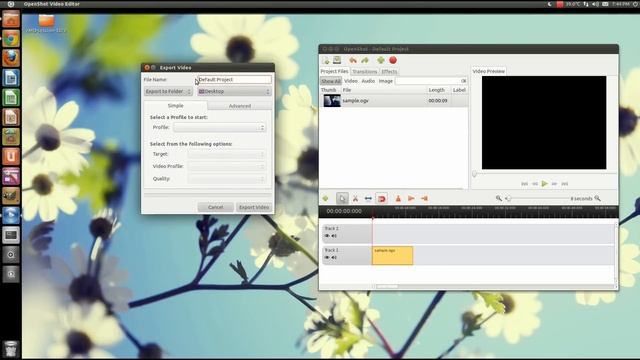The width and height of the screenshot is (640, 360).
Task: Switch to the Transitions tab
Action: tap(364, 71)
